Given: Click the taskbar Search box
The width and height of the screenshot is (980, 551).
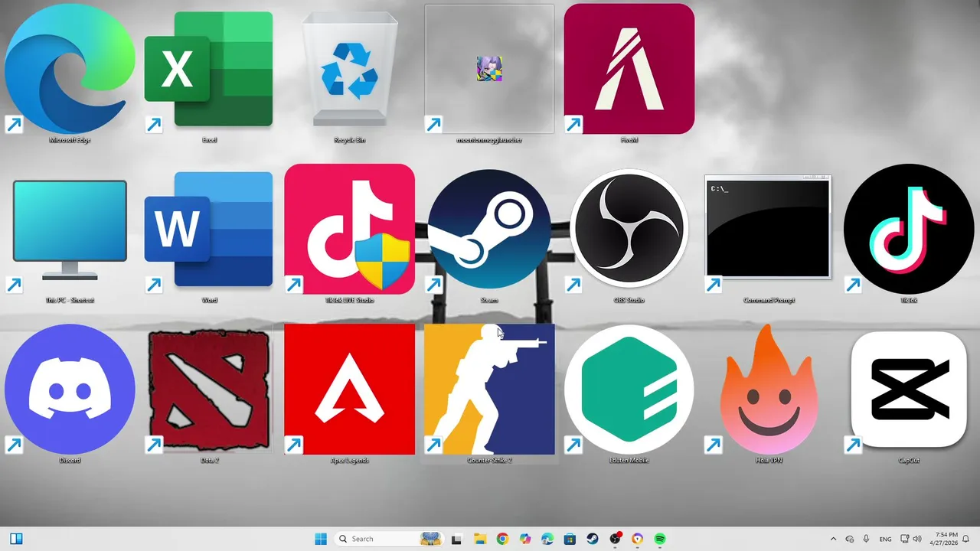Looking at the screenshot, I should pos(390,539).
